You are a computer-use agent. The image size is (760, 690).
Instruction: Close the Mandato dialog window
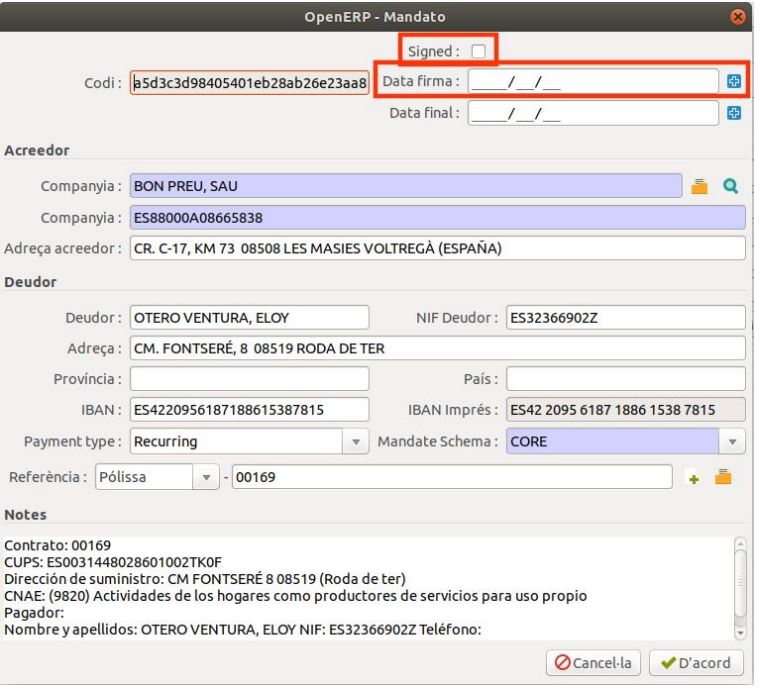(739, 16)
